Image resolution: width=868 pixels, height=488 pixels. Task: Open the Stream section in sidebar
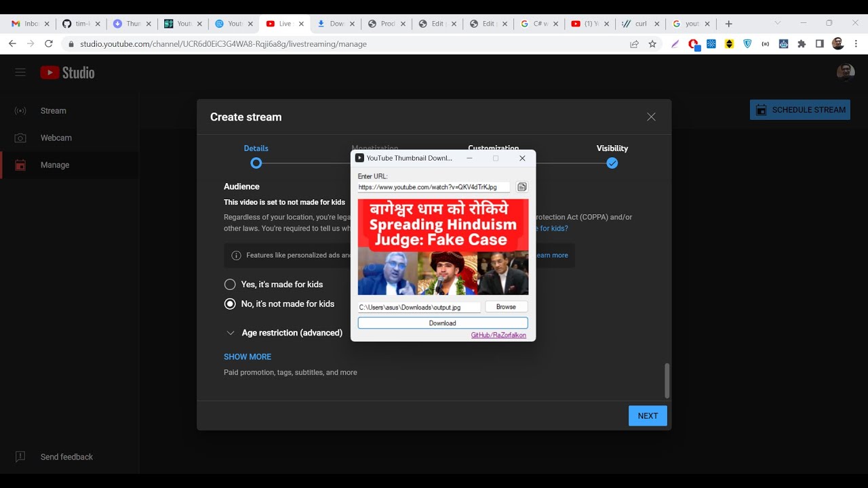[53, 110]
